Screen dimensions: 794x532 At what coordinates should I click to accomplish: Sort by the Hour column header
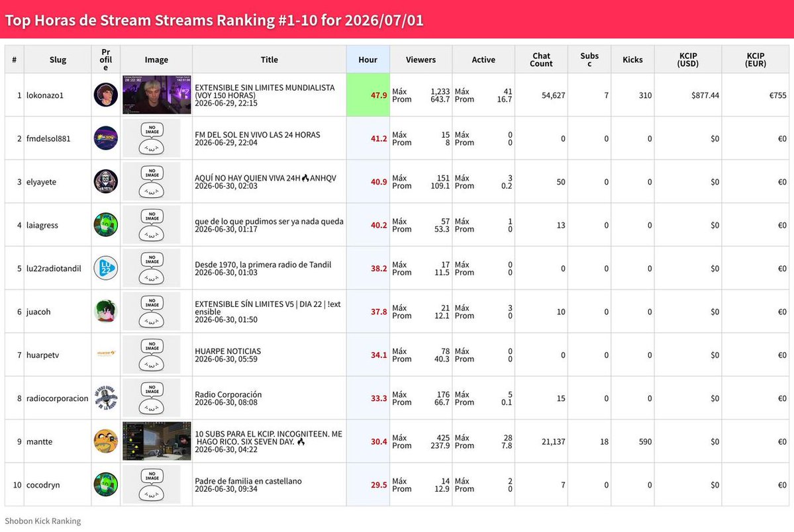point(368,60)
